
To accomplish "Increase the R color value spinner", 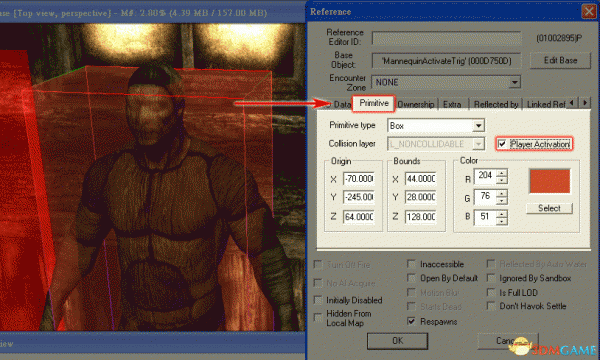I will (x=501, y=173).
